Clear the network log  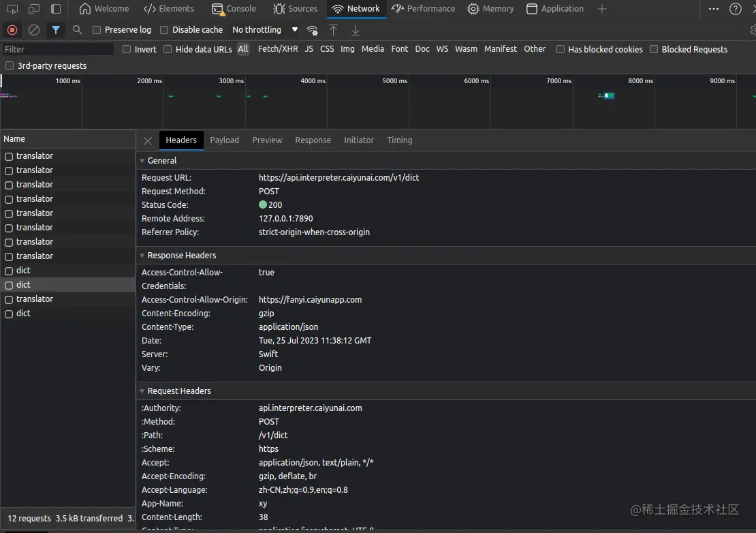(34, 30)
